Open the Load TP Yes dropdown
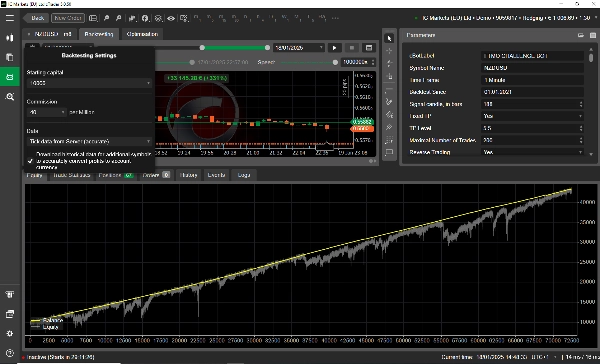600x364 pixels. pos(532,116)
